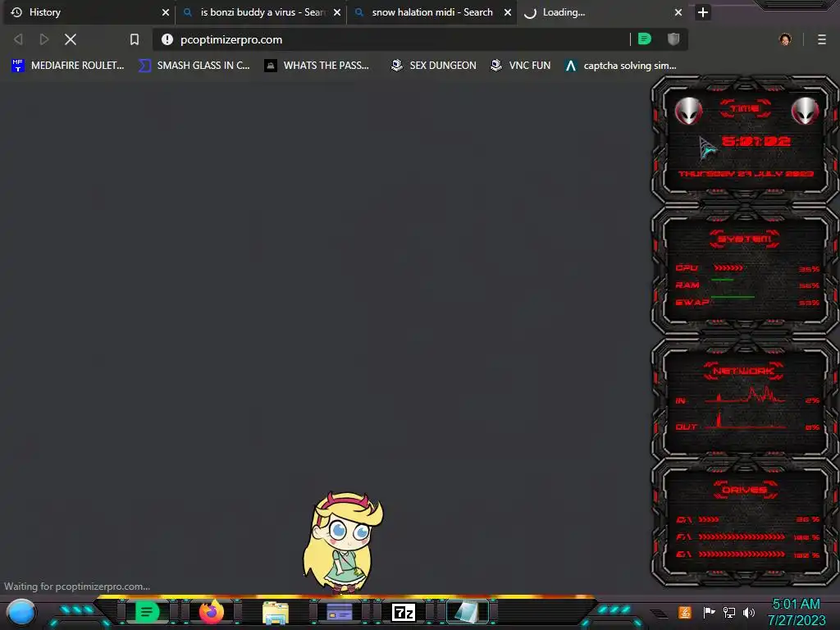This screenshot has width=840, height=630.
Task: Click the left alien head icon
Action: [x=688, y=111]
